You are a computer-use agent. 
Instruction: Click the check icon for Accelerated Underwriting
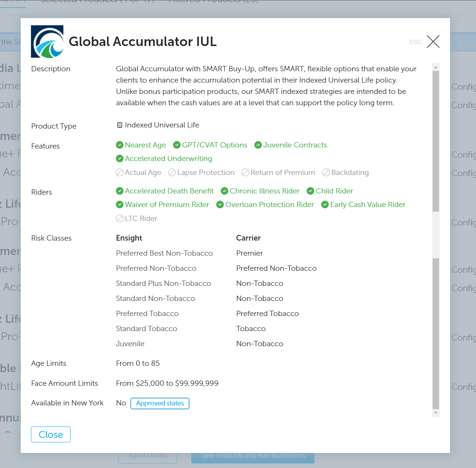[120, 158]
